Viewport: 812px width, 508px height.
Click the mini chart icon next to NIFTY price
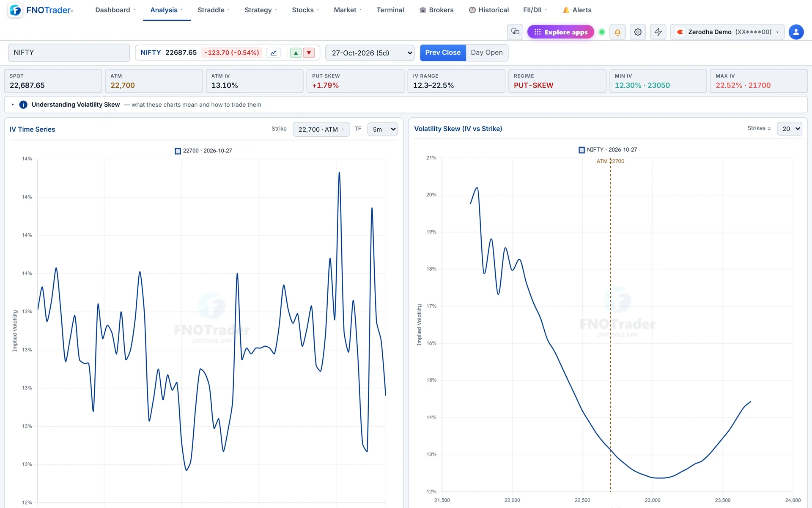point(274,53)
